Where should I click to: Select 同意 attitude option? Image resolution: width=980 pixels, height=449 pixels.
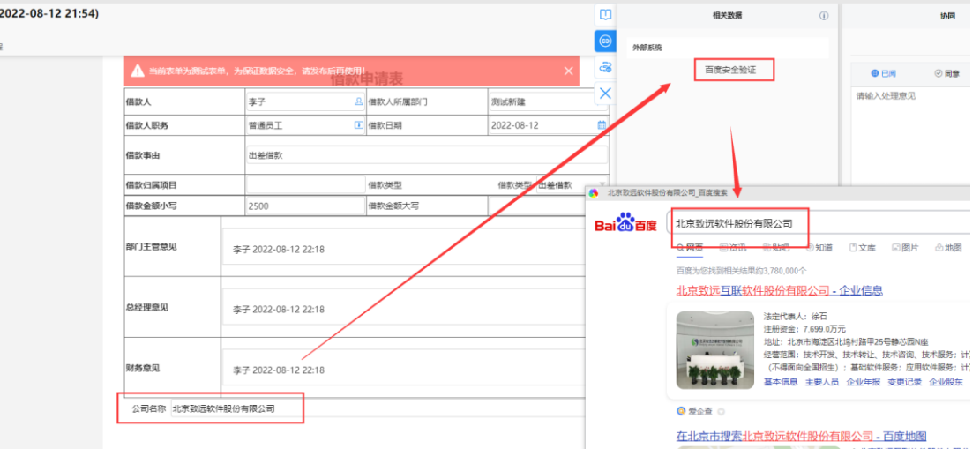[946, 74]
